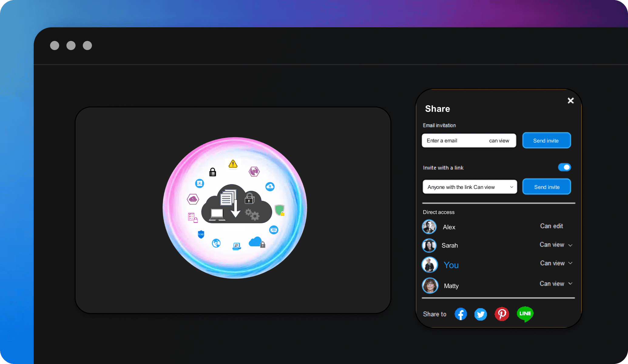Click the Facebook share icon
Image resolution: width=628 pixels, height=364 pixels.
point(460,314)
